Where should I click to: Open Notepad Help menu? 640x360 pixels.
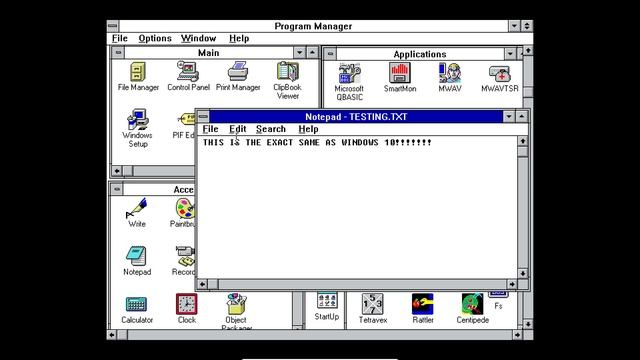pyautogui.click(x=308, y=129)
